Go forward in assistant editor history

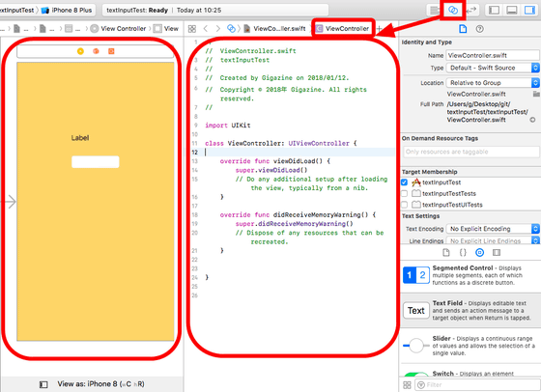[217, 29]
